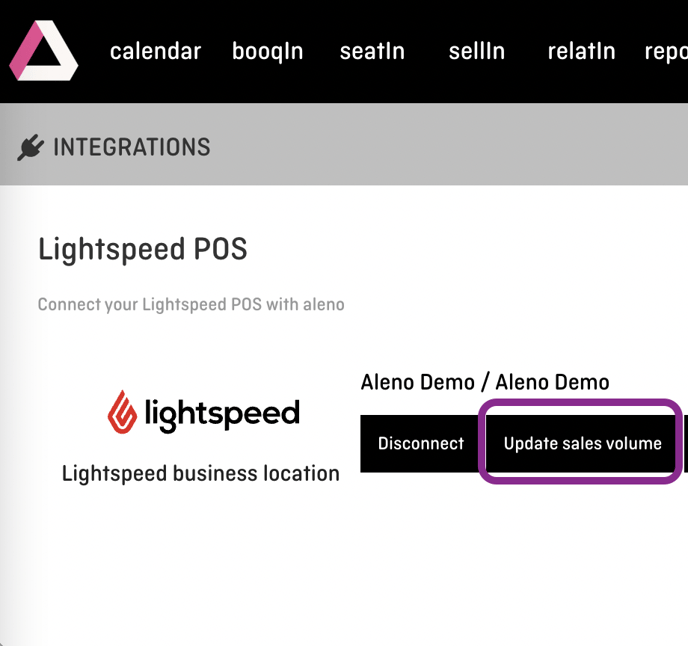Click the Disconnect button

click(x=420, y=443)
